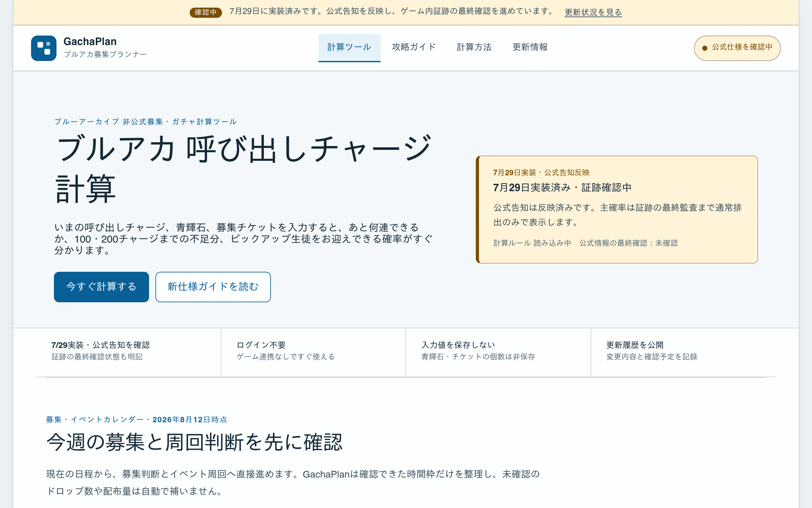Click the 7月29日実装・公式告知反映 card label
The image size is (812, 508).
pyautogui.click(x=541, y=173)
